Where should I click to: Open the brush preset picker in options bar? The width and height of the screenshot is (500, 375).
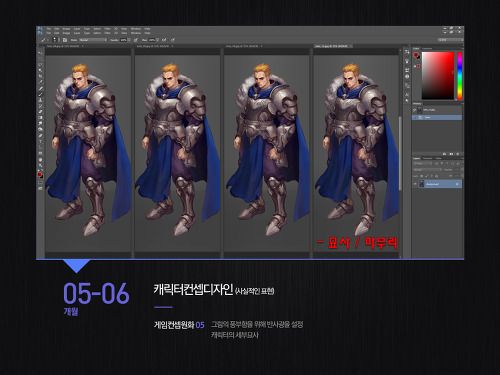(x=56, y=40)
